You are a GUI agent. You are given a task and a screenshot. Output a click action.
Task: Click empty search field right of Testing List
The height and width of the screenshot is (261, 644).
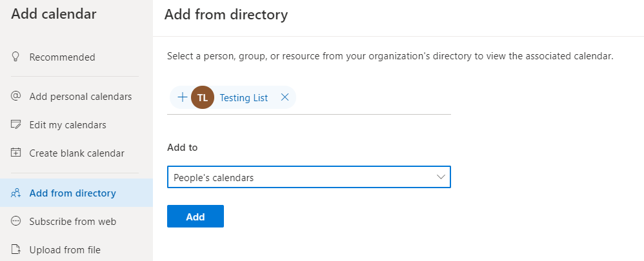373,97
